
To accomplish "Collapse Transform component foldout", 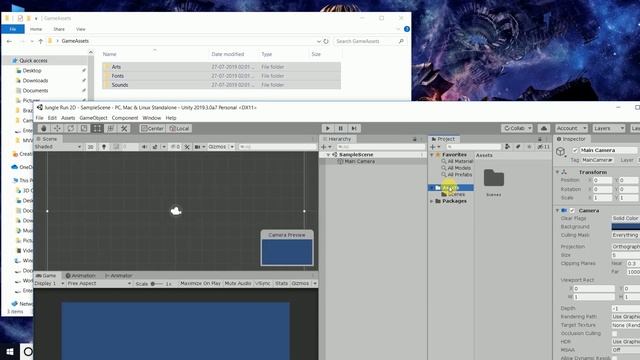I will (x=558, y=172).
